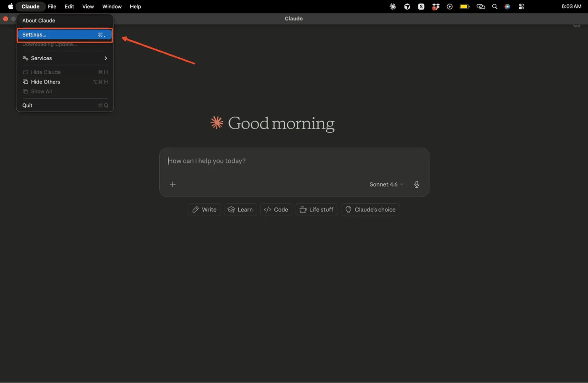Click the plus attachment icon in prompt box
The image size is (588, 383).
(x=173, y=184)
